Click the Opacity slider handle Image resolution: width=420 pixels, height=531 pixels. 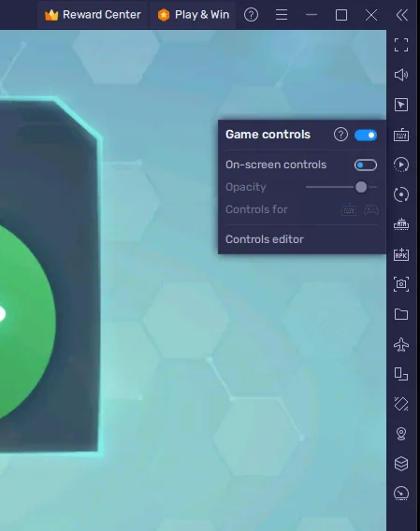pos(361,187)
